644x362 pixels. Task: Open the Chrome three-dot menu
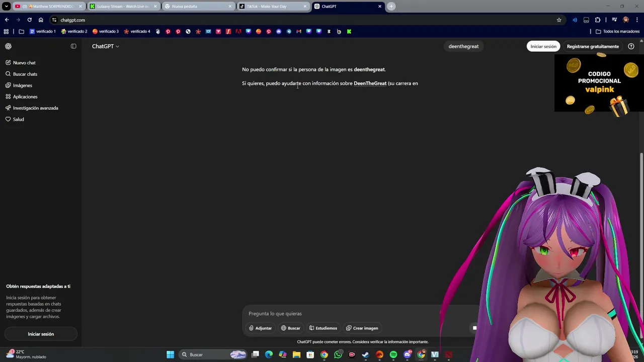[637, 20]
